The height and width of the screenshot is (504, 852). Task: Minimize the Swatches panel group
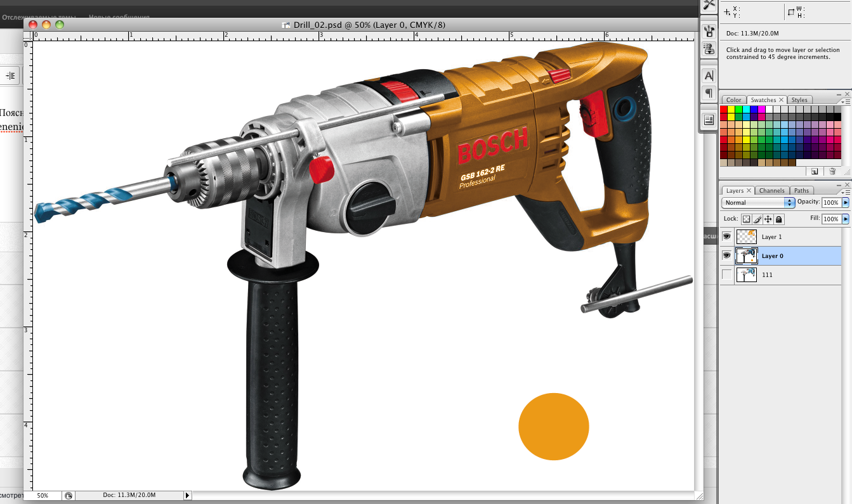pyautogui.click(x=840, y=93)
